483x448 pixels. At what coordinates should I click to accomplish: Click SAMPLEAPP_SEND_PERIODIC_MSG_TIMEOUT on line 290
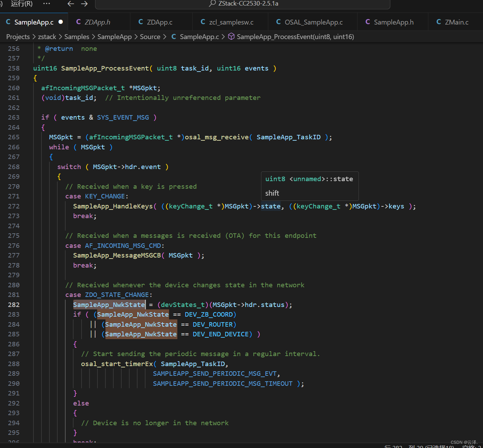click(x=223, y=383)
